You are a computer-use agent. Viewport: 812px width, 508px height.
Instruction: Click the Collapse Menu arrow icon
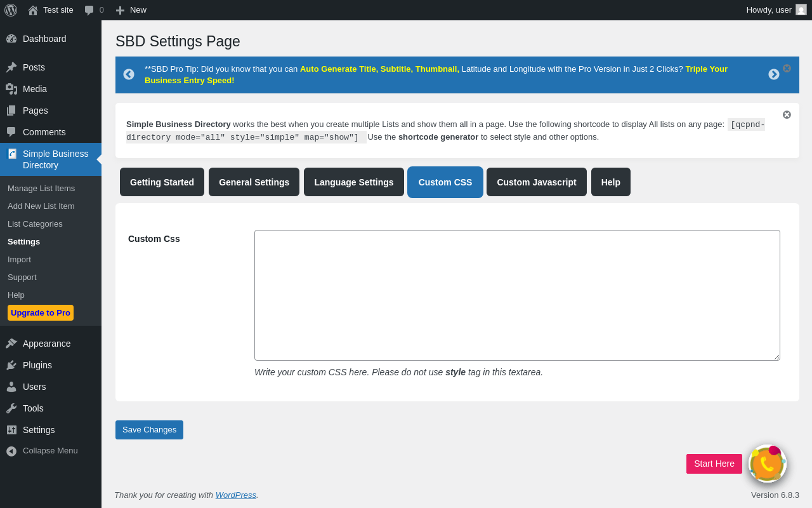point(11,451)
